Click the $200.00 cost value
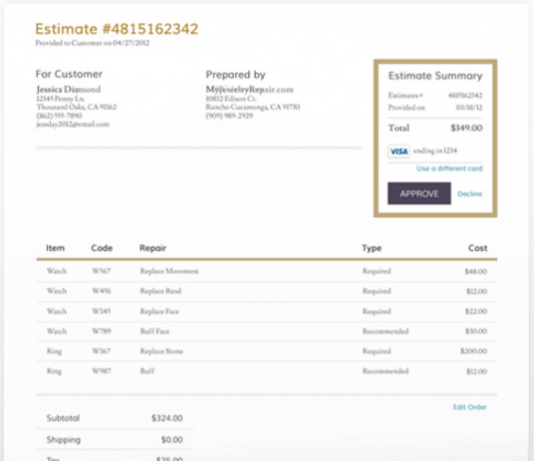 click(473, 351)
